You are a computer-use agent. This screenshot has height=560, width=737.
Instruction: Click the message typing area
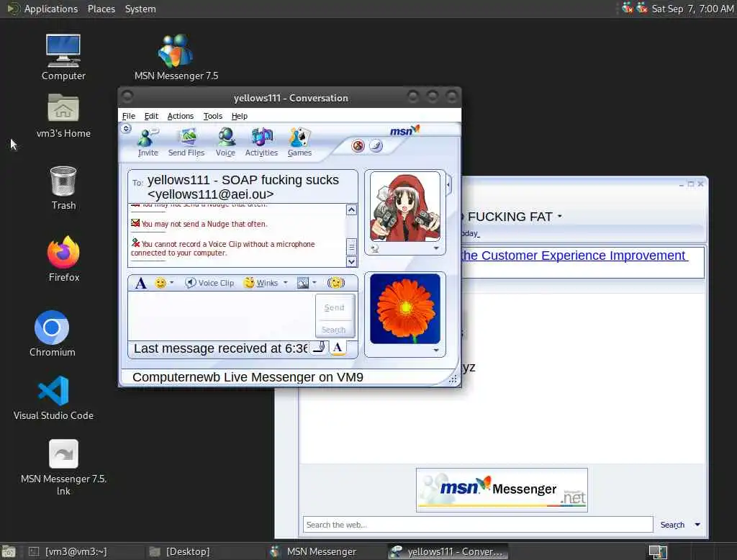point(221,316)
